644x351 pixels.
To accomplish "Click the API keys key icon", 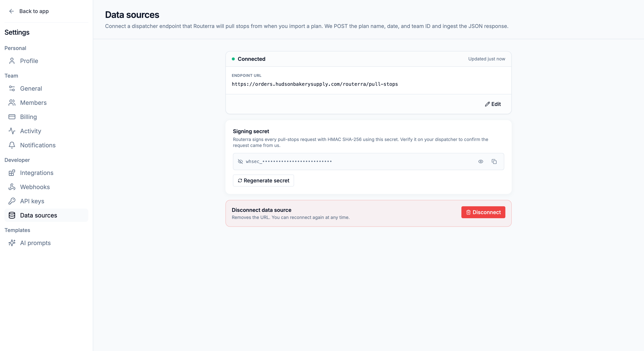I will (12, 201).
